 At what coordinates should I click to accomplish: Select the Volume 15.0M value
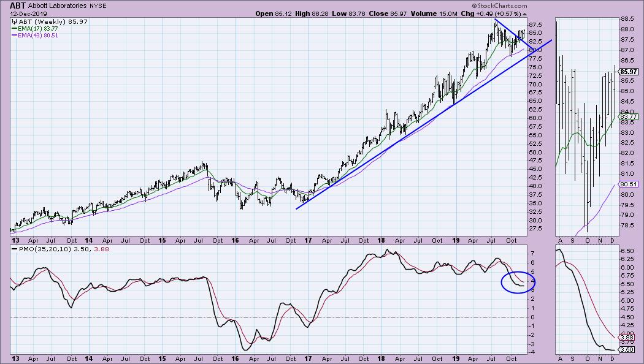[x=434, y=13]
